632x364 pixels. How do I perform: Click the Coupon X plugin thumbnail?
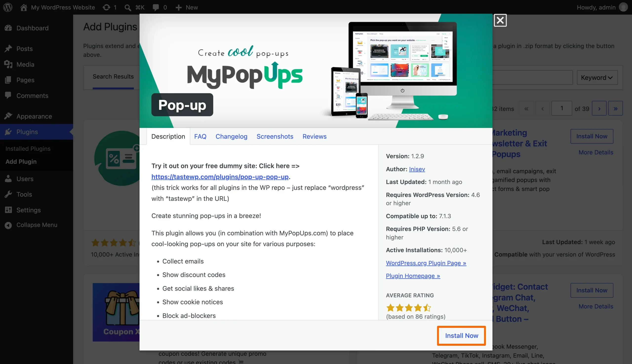[x=116, y=312]
